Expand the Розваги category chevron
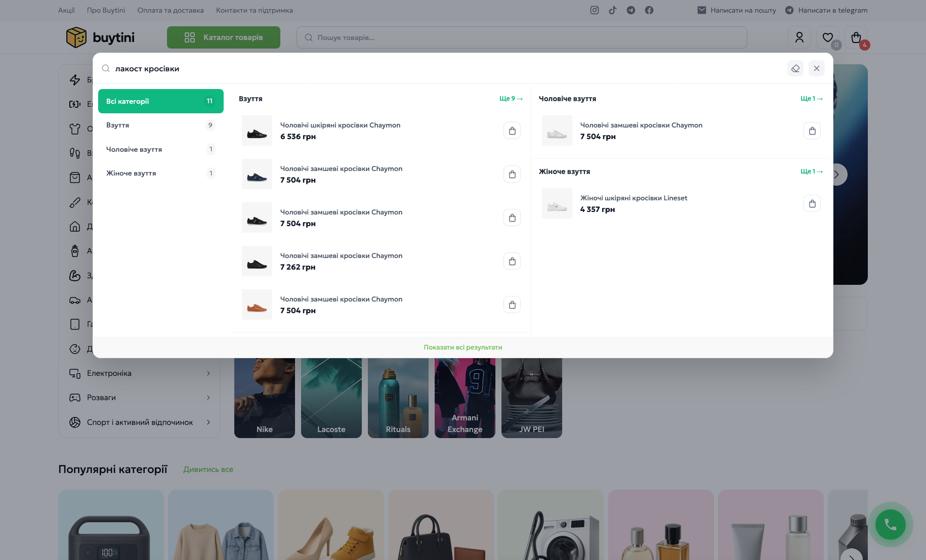Screen dimensions: 926x560 pos(208,398)
